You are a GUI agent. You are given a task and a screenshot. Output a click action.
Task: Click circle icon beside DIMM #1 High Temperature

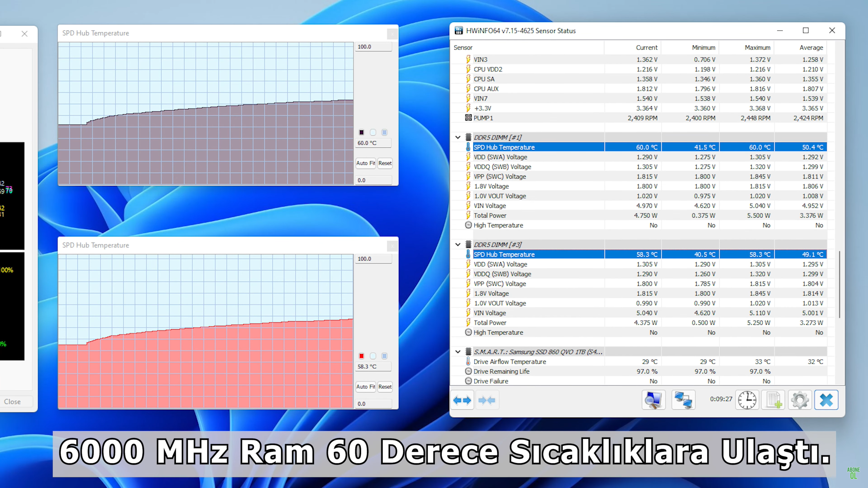point(468,225)
